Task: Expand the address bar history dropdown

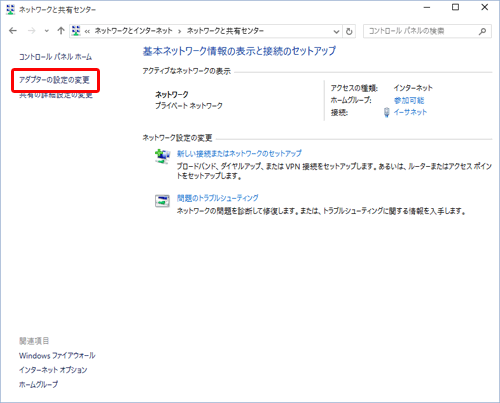Action: tap(336, 32)
